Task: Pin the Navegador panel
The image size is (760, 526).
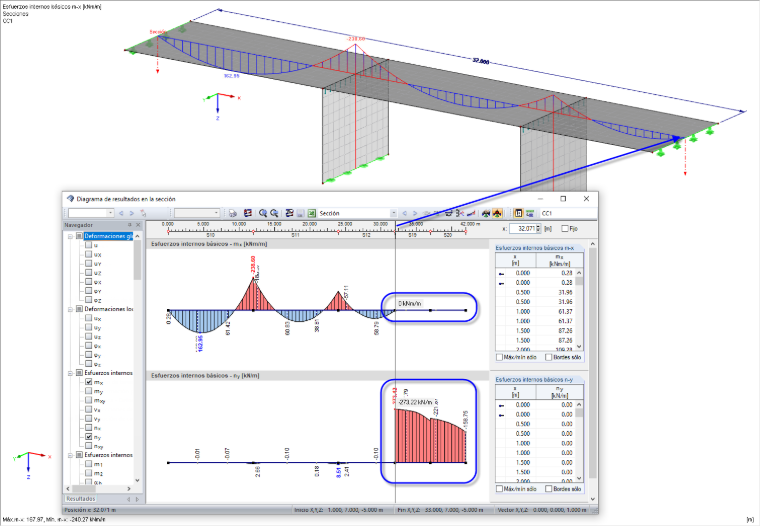Action: tap(130, 225)
